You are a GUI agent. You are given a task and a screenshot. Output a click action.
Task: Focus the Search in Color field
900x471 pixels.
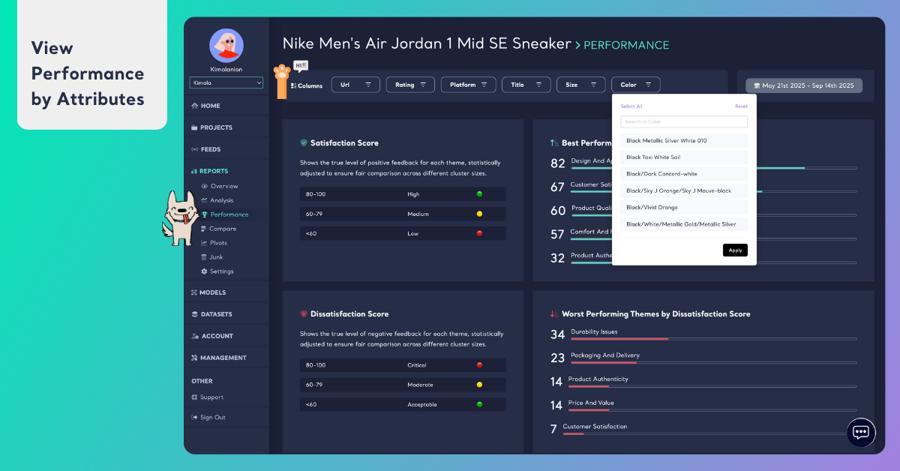point(684,122)
